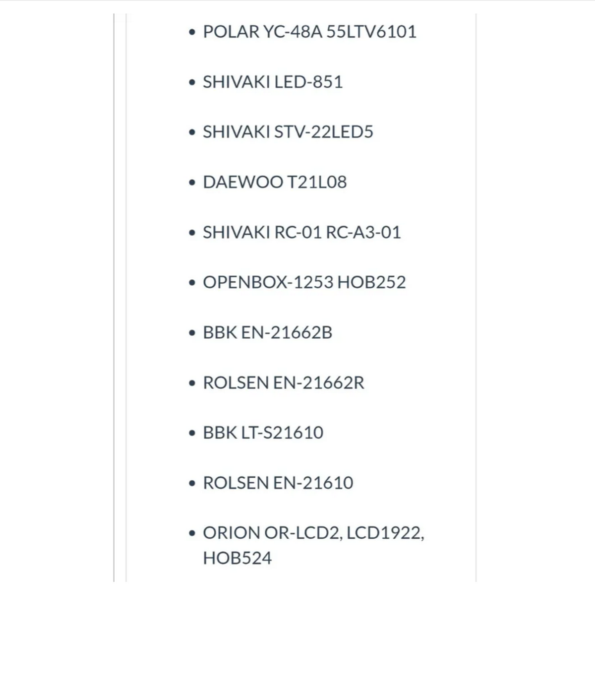
Task: Select the word DAEWOO
Action: tap(242, 182)
